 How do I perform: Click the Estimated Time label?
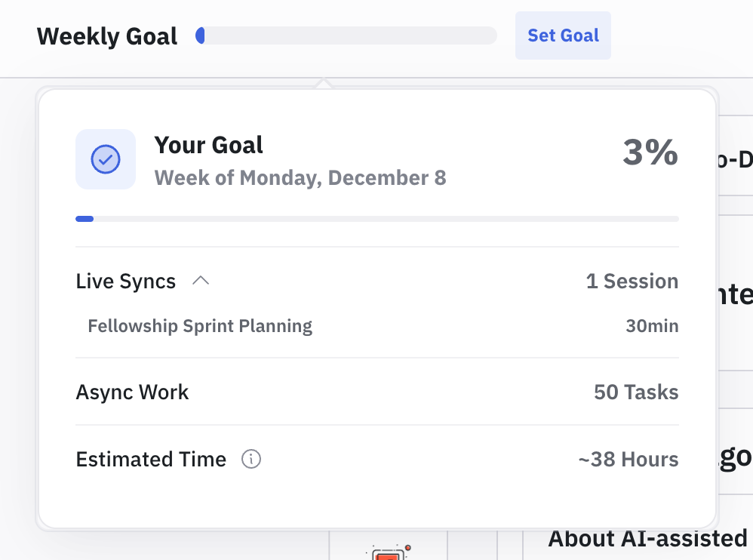pos(151,459)
